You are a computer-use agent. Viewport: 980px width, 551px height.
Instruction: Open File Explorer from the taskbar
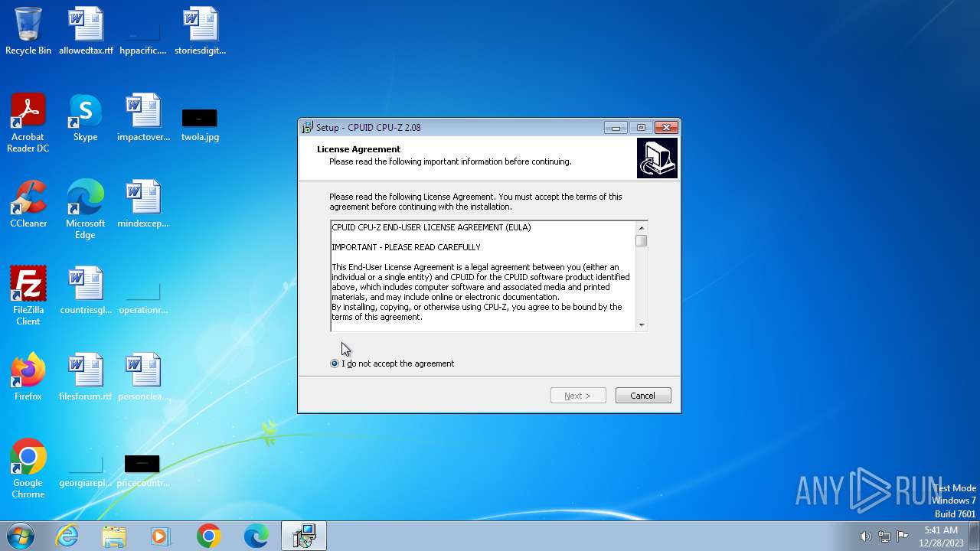114,536
